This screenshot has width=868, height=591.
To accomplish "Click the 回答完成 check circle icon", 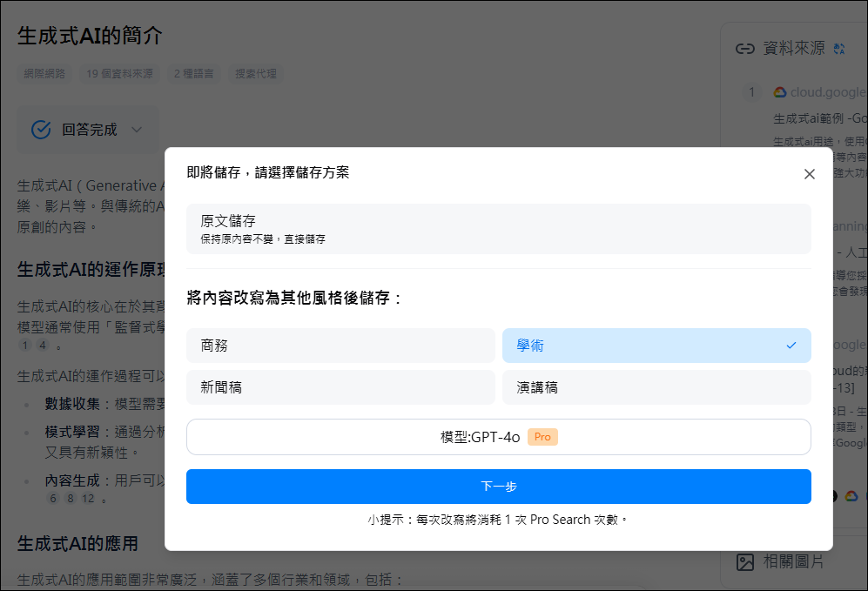I will tap(41, 130).
